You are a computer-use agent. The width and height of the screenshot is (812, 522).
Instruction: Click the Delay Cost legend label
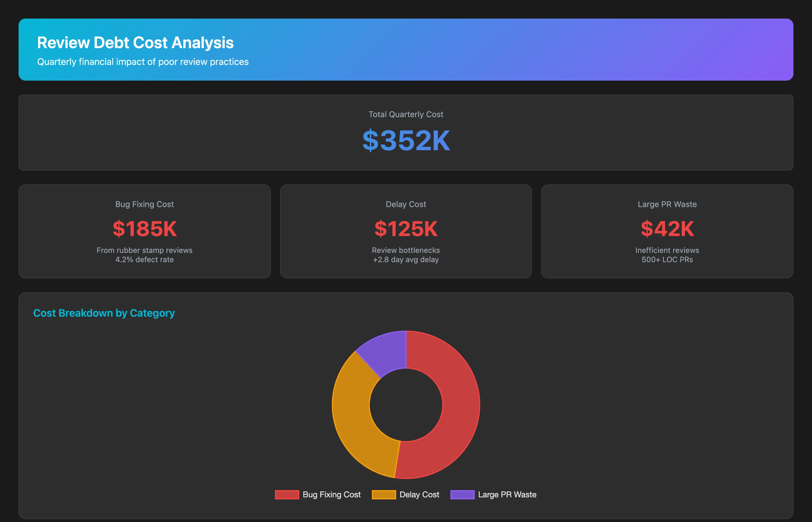point(419,494)
